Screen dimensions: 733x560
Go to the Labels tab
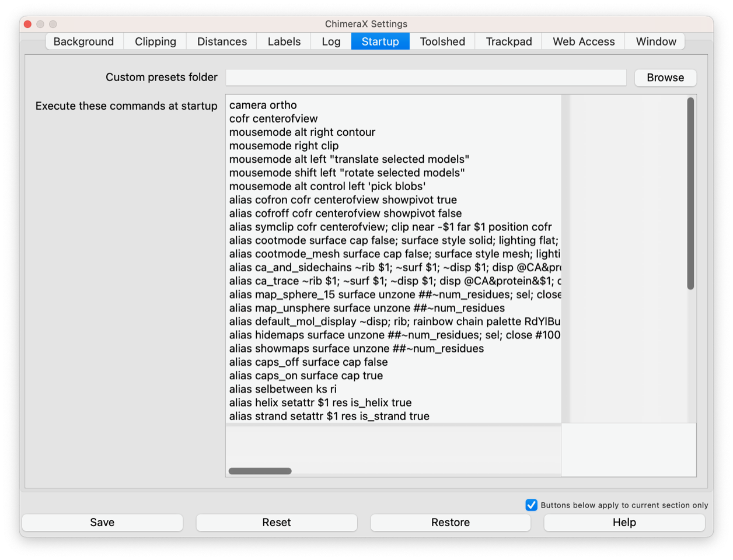(284, 41)
